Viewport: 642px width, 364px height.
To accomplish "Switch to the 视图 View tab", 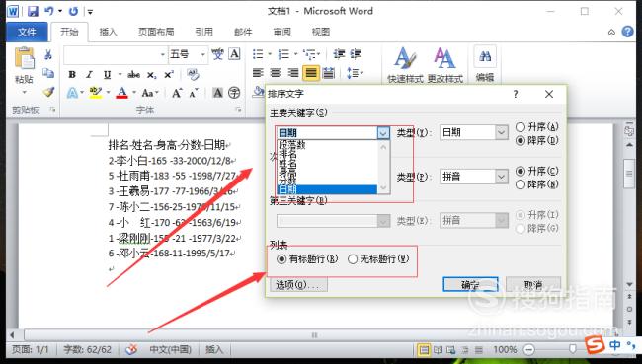I will (321, 32).
